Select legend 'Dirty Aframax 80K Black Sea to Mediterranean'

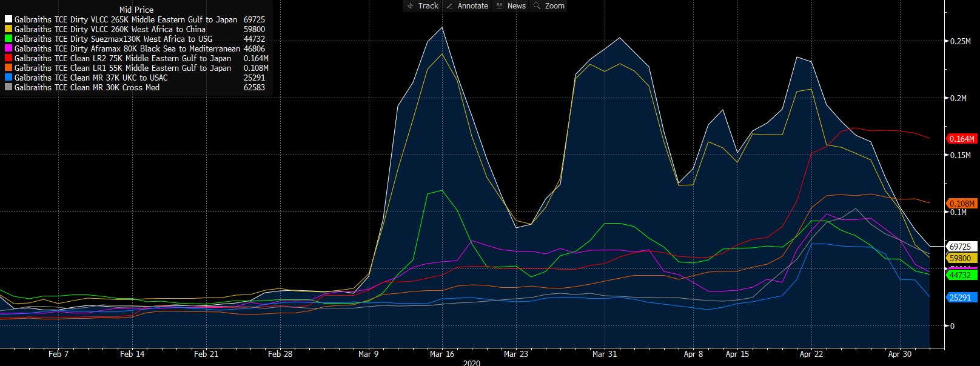[x=127, y=48]
